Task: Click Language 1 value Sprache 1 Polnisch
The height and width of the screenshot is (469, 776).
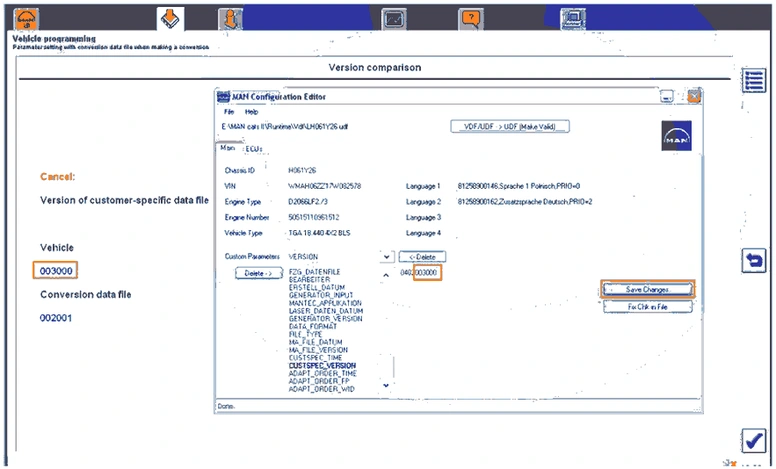Action: coord(519,186)
